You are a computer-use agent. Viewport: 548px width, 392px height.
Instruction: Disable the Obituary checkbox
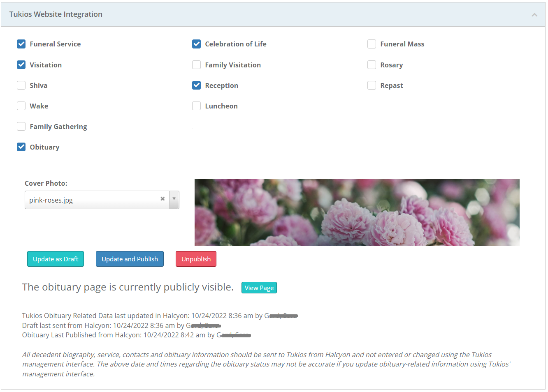[x=21, y=147]
